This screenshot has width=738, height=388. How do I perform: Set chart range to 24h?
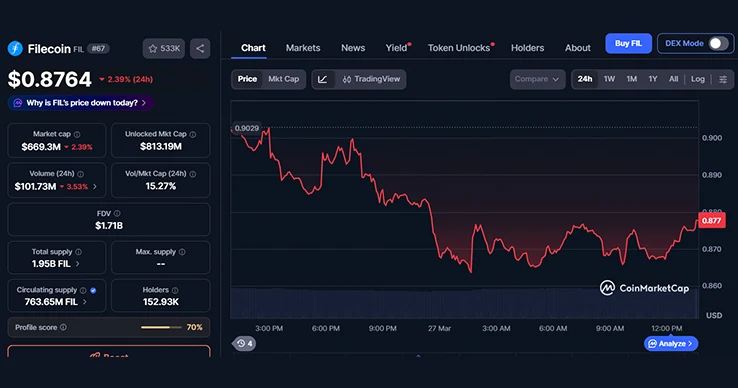(x=585, y=79)
